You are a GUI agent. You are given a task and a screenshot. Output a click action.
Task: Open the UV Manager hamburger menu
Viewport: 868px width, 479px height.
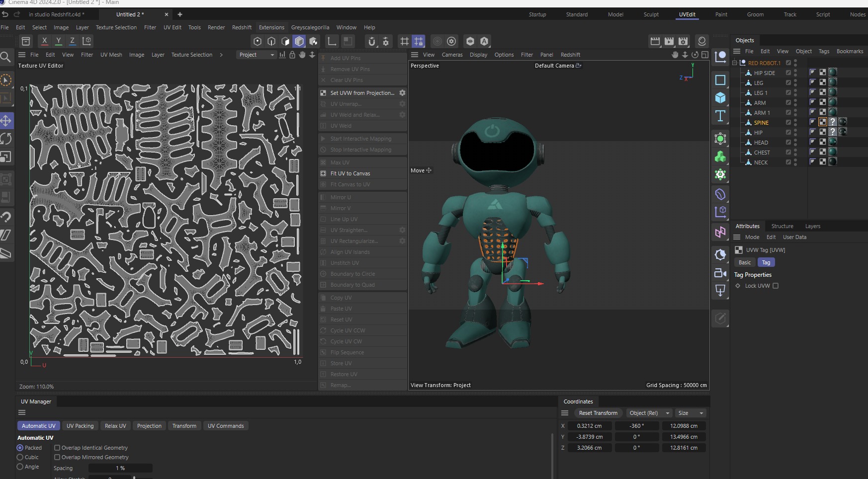[22, 412]
